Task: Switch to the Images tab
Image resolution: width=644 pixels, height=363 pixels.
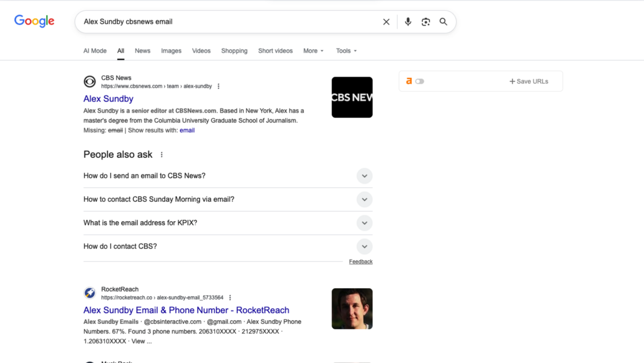Action: tap(171, 51)
